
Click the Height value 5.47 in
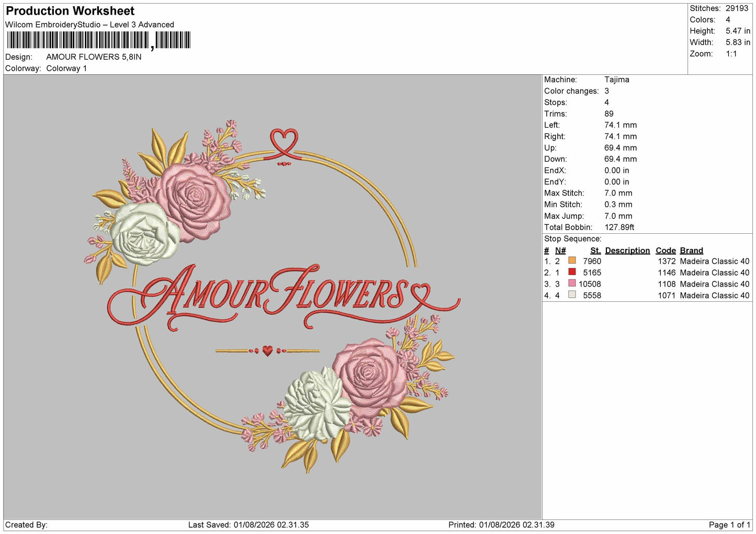coord(738,31)
